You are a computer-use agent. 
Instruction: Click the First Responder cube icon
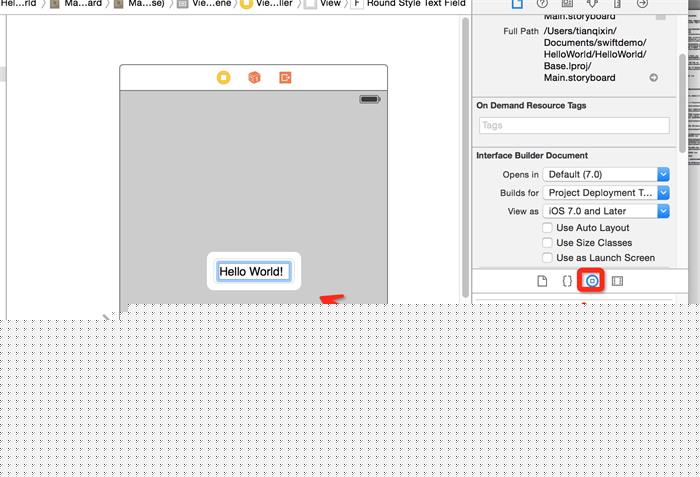(255, 77)
